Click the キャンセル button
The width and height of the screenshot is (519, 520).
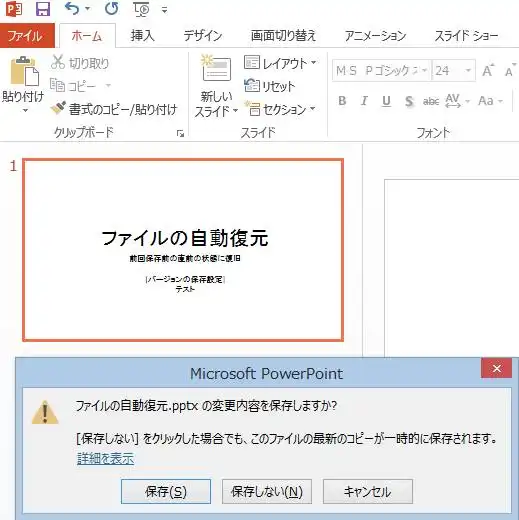(x=368, y=491)
